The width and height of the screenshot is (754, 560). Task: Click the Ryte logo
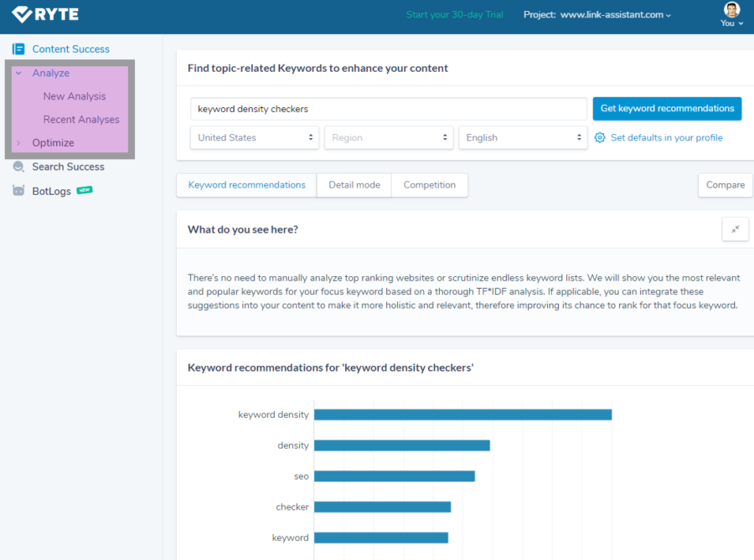(45, 14)
